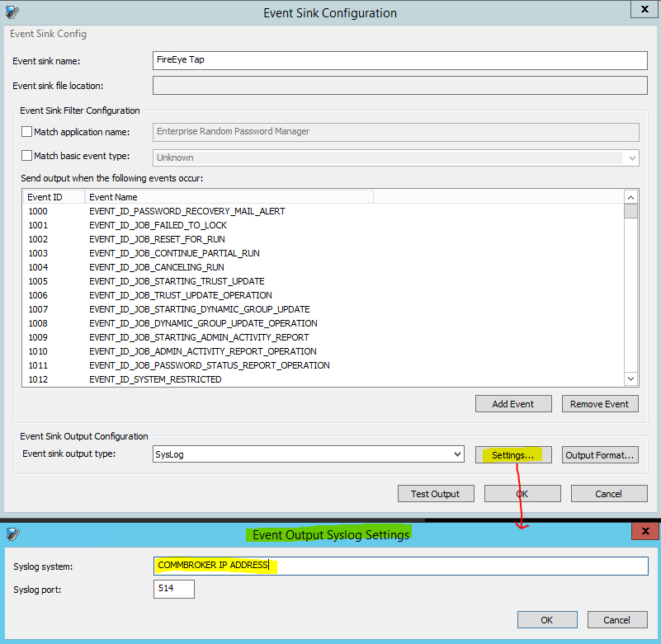Click the Syslog port field
The image size is (661, 644).
pos(173,589)
